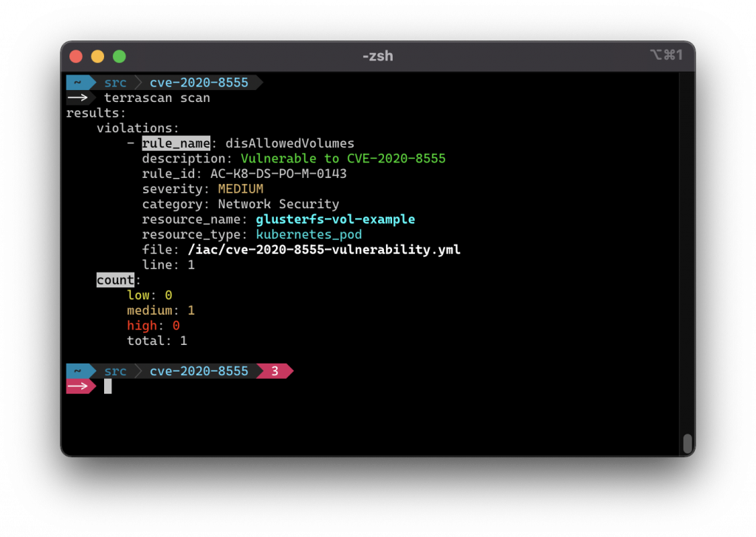Click the red arrow prompt beside the cursor

tap(78, 386)
